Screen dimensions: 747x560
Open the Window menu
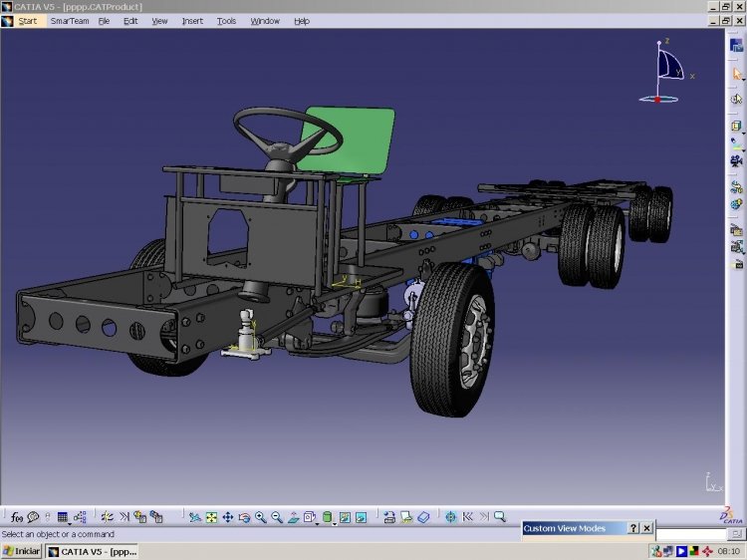click(265, 21)
